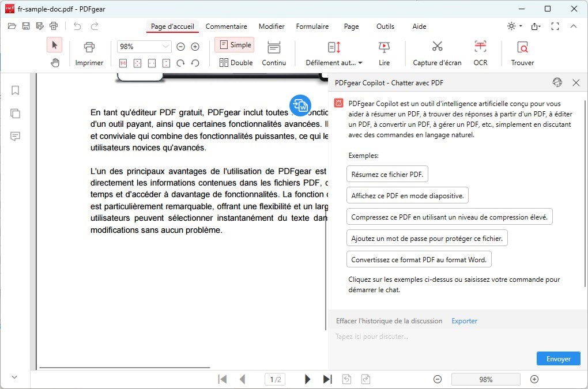Open the share dropdown icon
This screenshot has height=389, width=588.
point(536,27)
